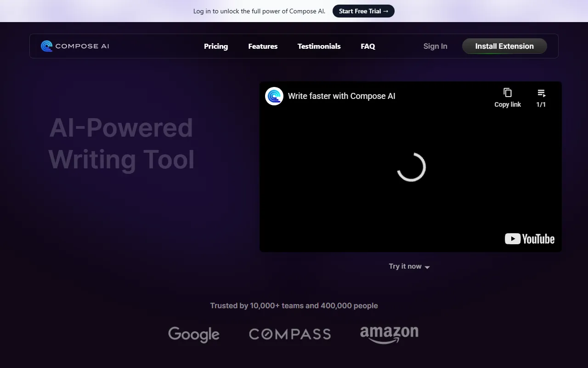
Task: Click the loading spinner in the video player
Action: [x=411, y=167]
